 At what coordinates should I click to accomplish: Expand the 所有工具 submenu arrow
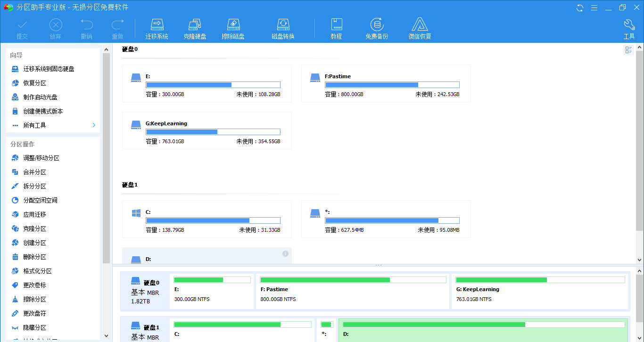click(x=94, y=125)
